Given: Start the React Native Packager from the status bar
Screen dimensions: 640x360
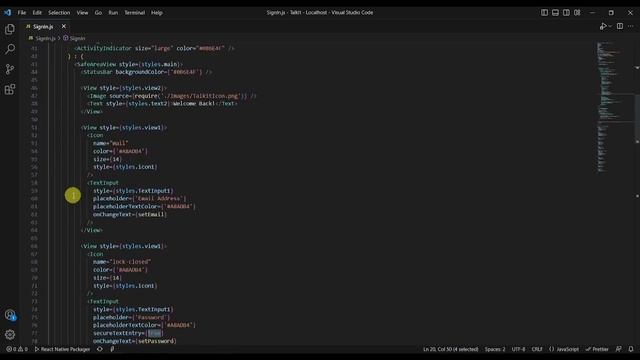Looking at the screenshot, I should pyautogui.click(x=62, y=349).
